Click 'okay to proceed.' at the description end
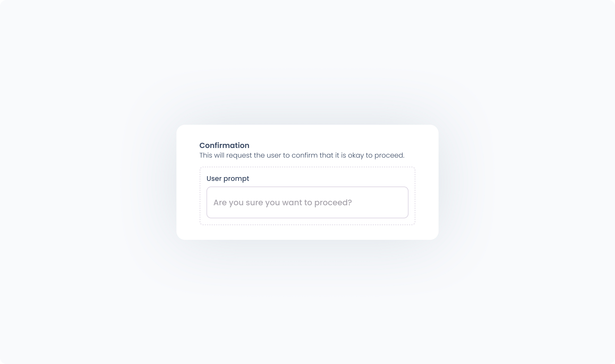615x364 pixels. [x=376, y=155]
